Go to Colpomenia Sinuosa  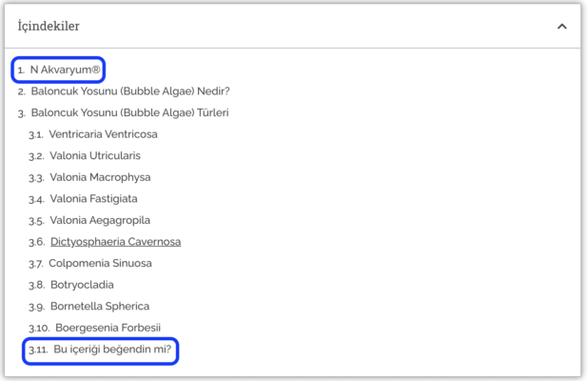[x=100, y=263]
